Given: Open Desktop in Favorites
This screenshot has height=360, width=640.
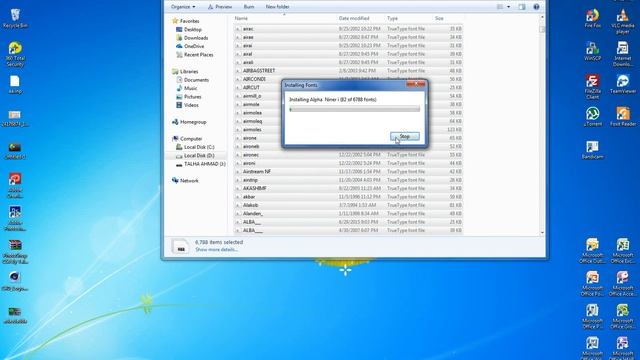Looking at the screenshot, I should pyautogui.click(x=192, y=29).
